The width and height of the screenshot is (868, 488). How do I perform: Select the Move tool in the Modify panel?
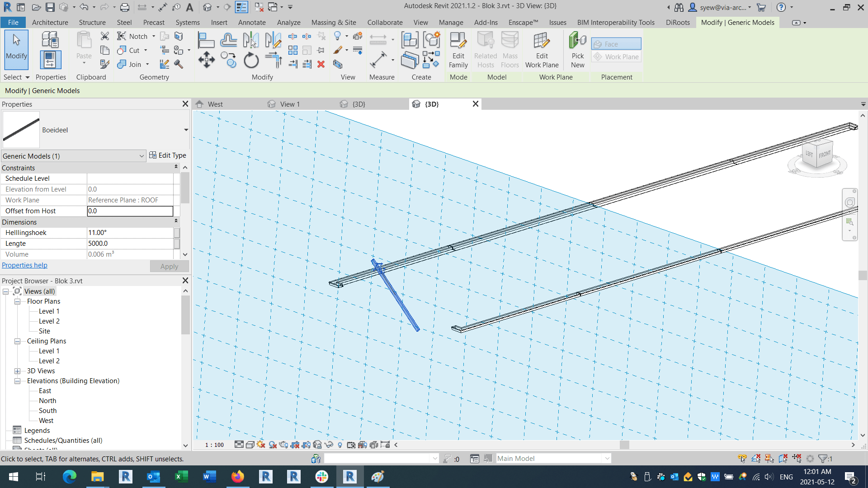[x=206, y=59]
